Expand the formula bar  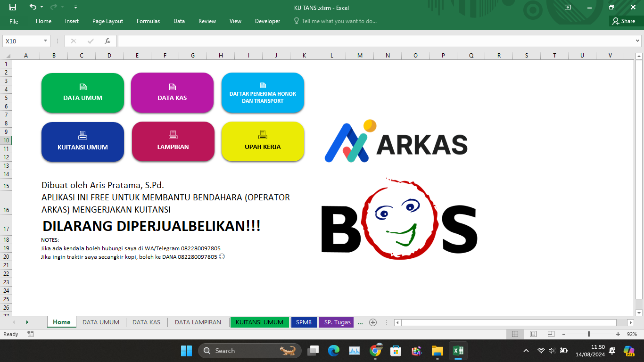[x=638, y=41]
